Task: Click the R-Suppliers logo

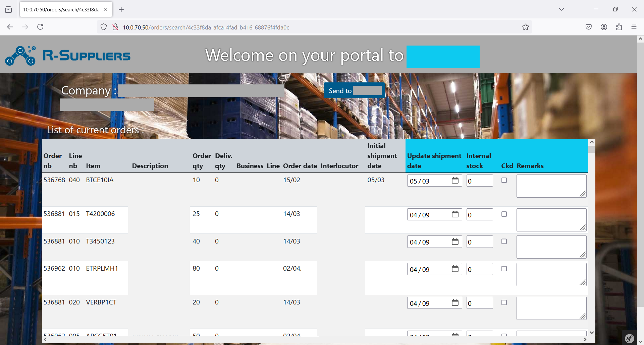Action: (68, 56)
